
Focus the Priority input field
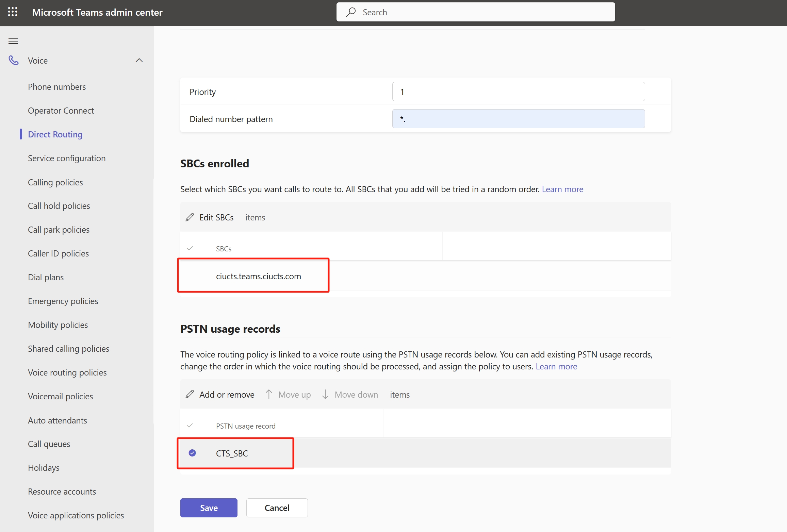[x=519, y=92]
